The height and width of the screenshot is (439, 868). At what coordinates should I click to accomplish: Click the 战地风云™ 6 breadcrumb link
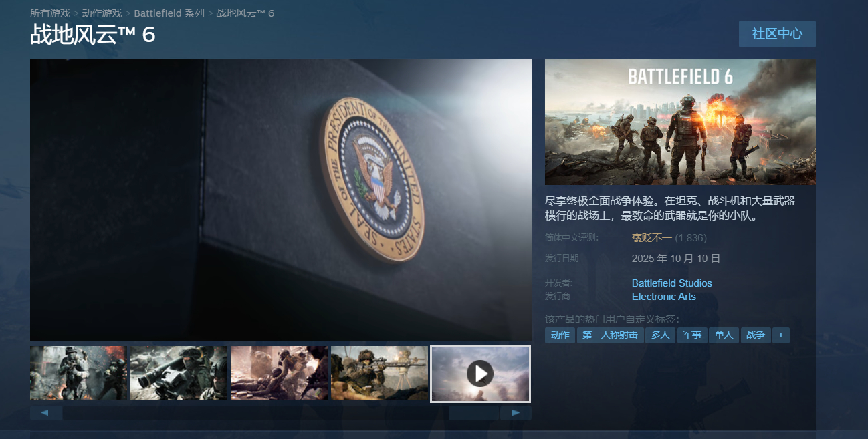click(x=245, y=13)
